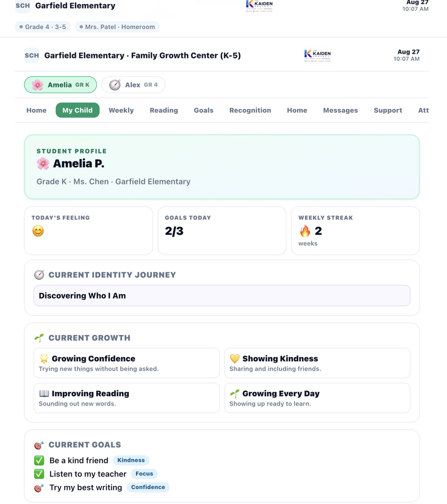The height and width of the screenshot is (504, 447).
Task: Click the star icon on Growing Confidence
Action: pyautogui.click(x=44, y=358)
